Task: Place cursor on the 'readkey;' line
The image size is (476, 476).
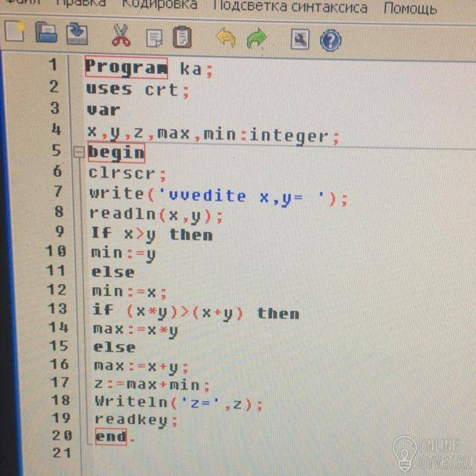Action: [136, 420]
